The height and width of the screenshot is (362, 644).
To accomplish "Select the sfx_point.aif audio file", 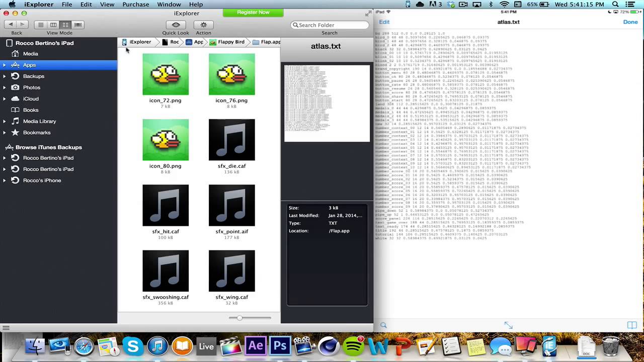I will pos(231,205).
